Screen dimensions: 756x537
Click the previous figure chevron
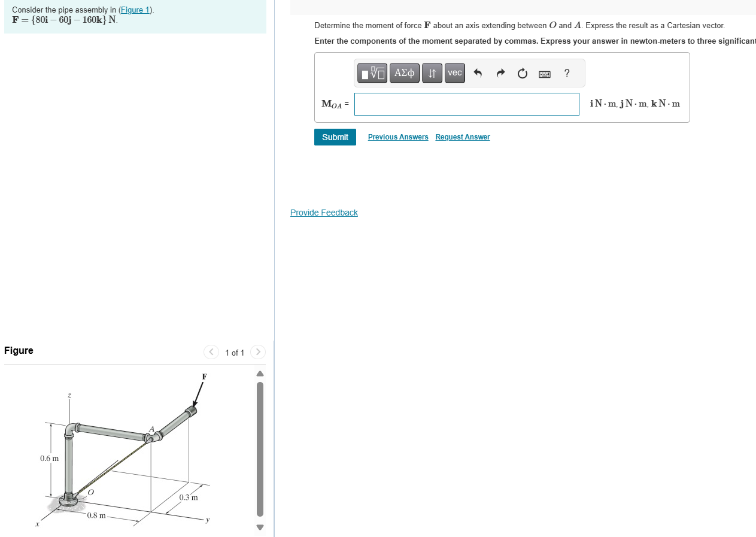click(x=211, y=352)
